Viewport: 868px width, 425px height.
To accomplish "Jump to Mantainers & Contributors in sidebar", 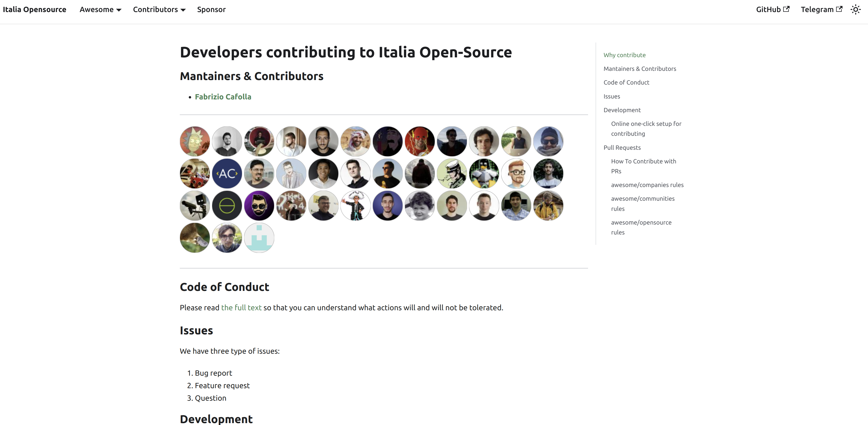I will [640, 69].
